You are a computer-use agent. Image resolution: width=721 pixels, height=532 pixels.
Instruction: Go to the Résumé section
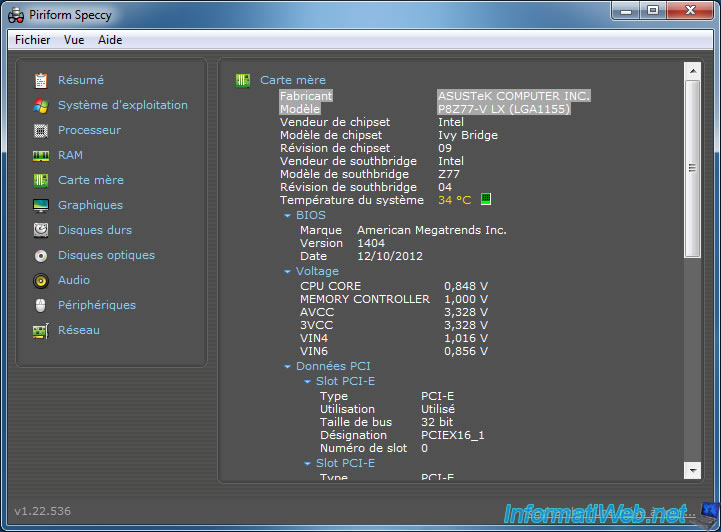pos(81,80)
